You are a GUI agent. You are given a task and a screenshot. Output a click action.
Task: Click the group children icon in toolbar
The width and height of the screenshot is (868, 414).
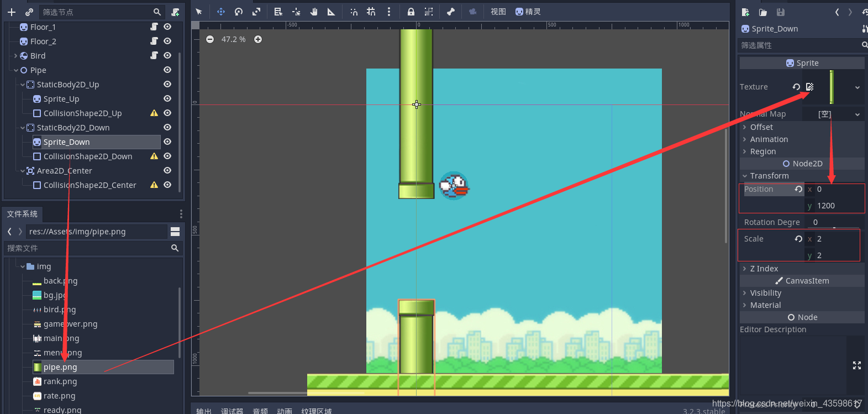point(429,12)
